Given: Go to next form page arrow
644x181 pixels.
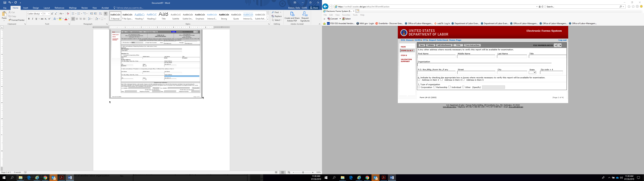Looking at the screenshot, I should click(x=560, y=45).
